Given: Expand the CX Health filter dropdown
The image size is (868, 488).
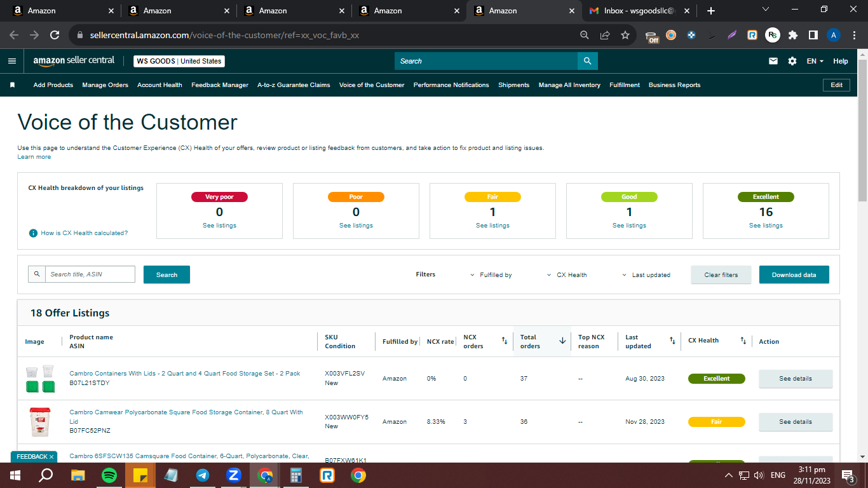Looking at the screenshot, I should pos(567,275).
